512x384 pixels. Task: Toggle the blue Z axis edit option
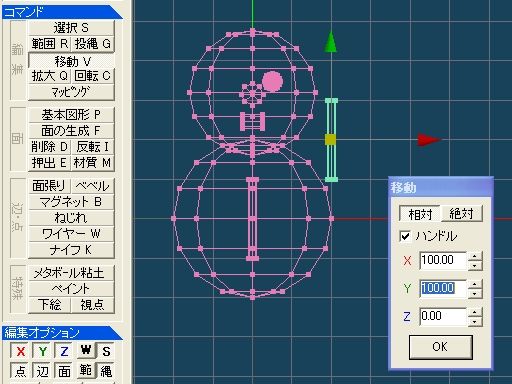[64, 351]
